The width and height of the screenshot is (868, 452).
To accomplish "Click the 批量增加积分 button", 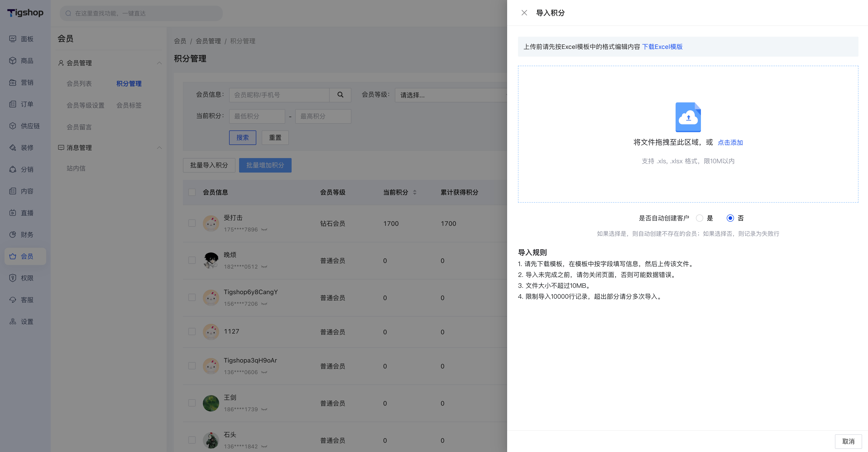I will [265, 165].
